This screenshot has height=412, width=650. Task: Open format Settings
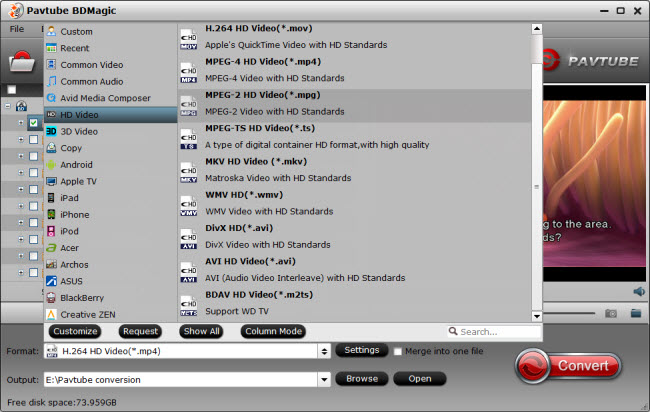[x=361, y=350]
